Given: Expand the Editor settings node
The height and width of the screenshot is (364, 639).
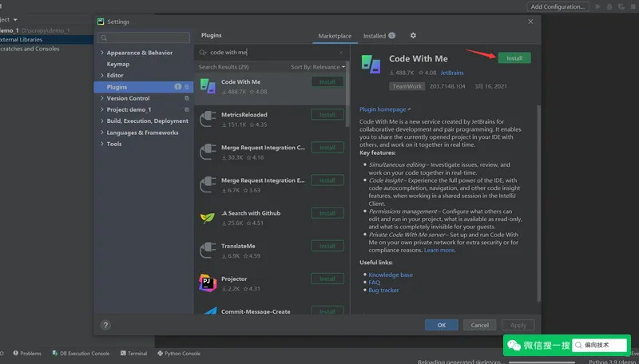Looking at the screenshot, I should coord(102,75).
